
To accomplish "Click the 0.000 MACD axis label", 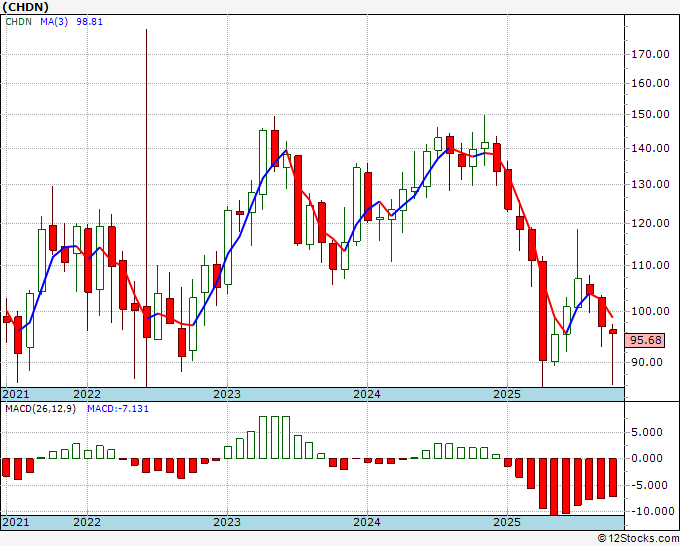I will (647, 458).
